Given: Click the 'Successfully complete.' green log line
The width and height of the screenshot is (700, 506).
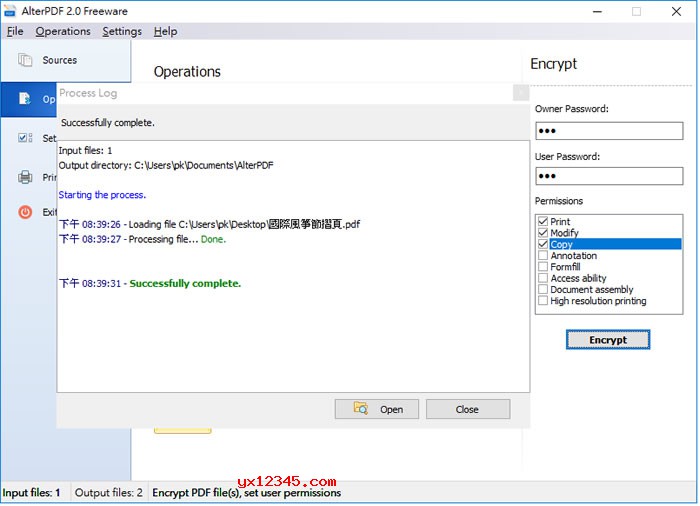Looking at the screenshot, I should [185, 284].
